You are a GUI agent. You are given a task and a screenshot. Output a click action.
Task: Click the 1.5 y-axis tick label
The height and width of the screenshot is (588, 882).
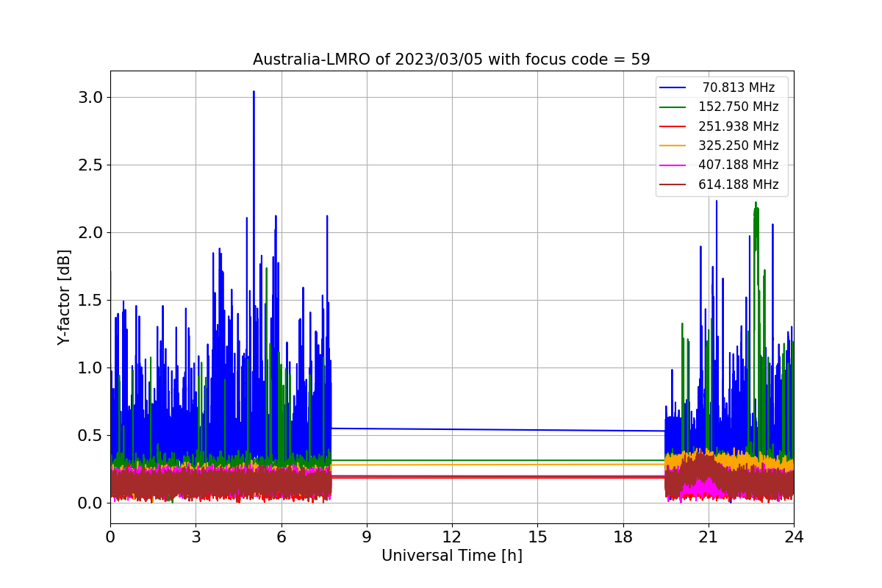point(90,301)
